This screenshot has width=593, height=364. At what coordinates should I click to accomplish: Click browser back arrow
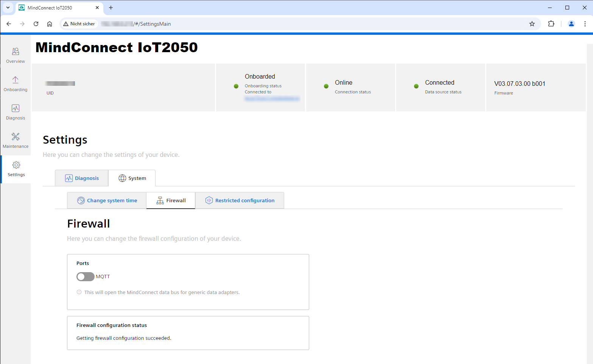coord(9,24)
